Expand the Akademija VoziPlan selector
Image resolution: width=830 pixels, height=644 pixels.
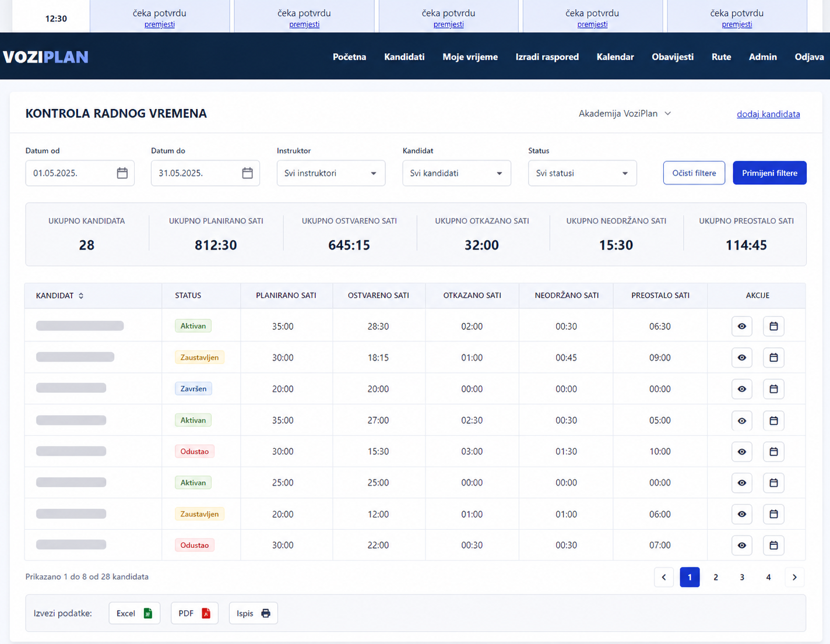pos(625,114)
